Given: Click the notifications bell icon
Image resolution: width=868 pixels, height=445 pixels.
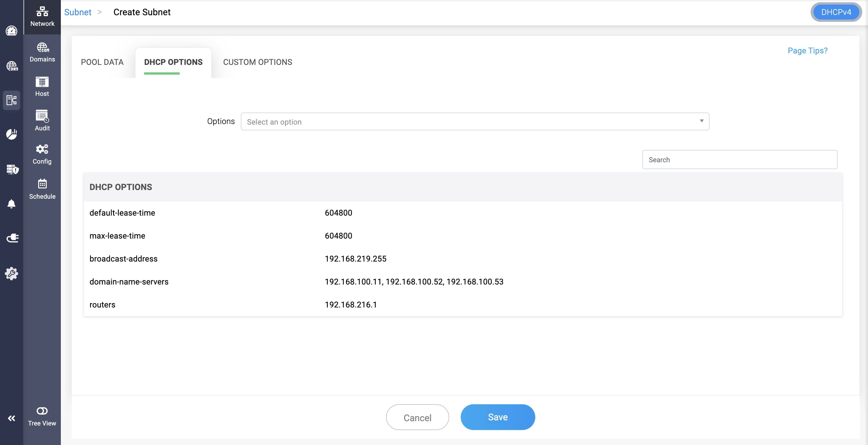Looking at the screenshot, I should pyautogui.click(x=11, y=204).
